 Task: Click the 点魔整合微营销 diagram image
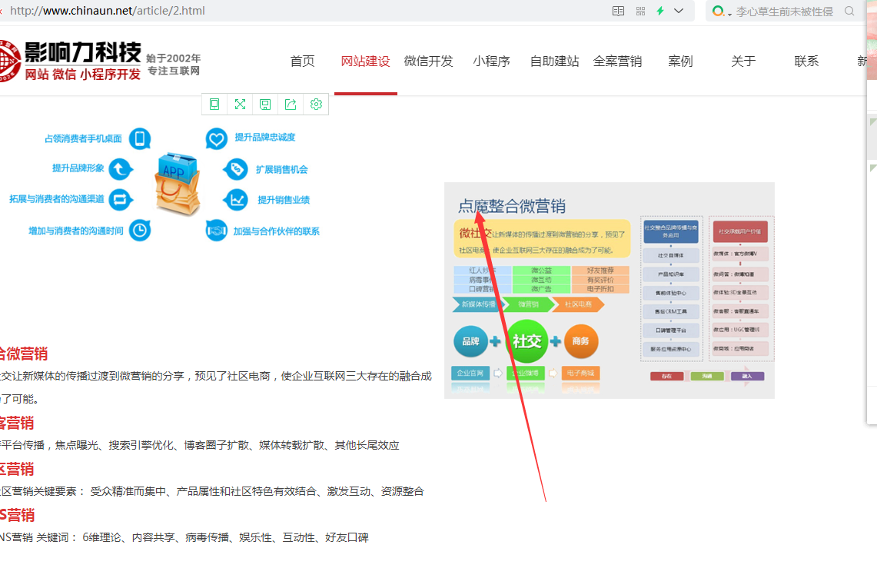[x=609, y=291]
